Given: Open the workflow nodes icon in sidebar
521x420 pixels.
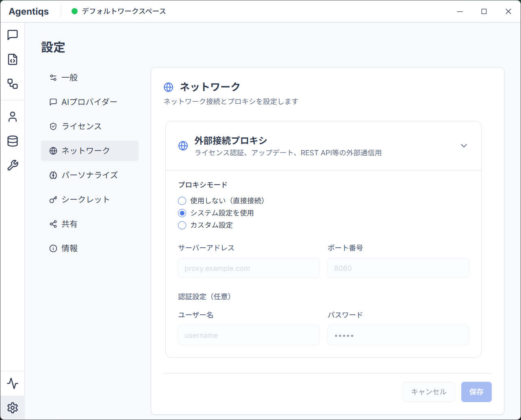Looking at the screenshot, I should [x=13, y=84].
